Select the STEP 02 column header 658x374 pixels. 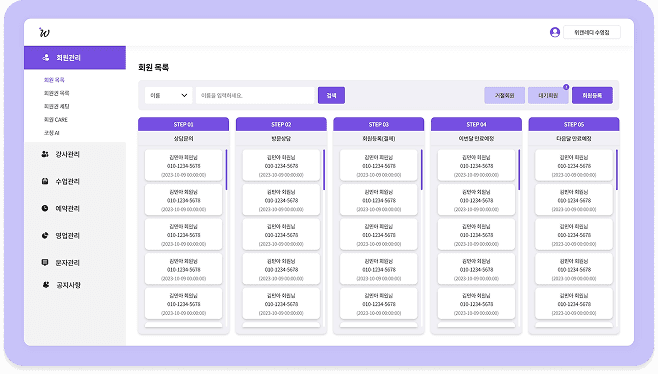281,124
